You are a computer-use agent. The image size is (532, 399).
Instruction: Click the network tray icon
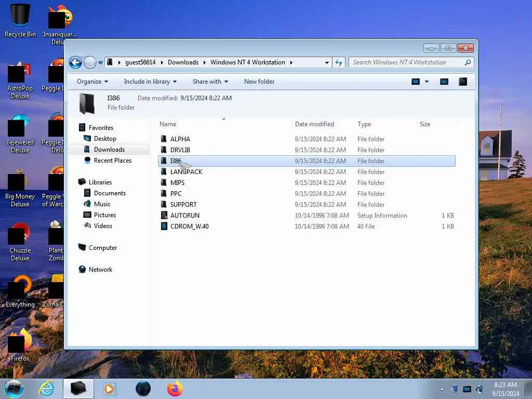pyautogui.click(x=467, y=389)
